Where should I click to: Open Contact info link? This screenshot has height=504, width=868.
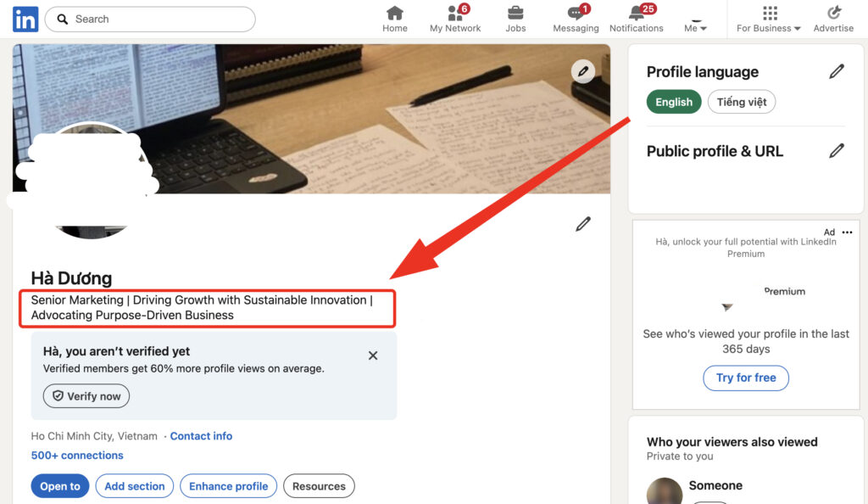[201, 436]
